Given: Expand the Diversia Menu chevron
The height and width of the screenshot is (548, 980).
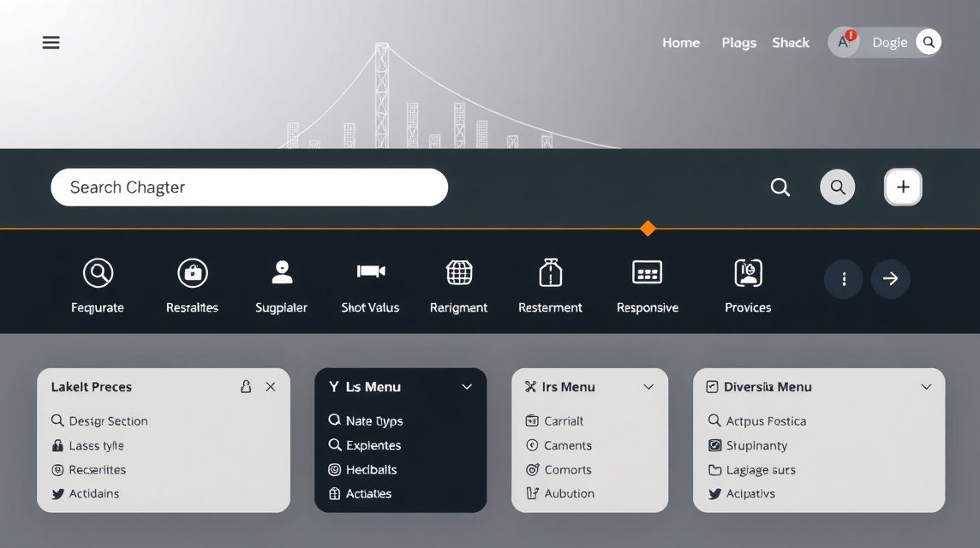Looking at the screenshot, I should 926,387.
